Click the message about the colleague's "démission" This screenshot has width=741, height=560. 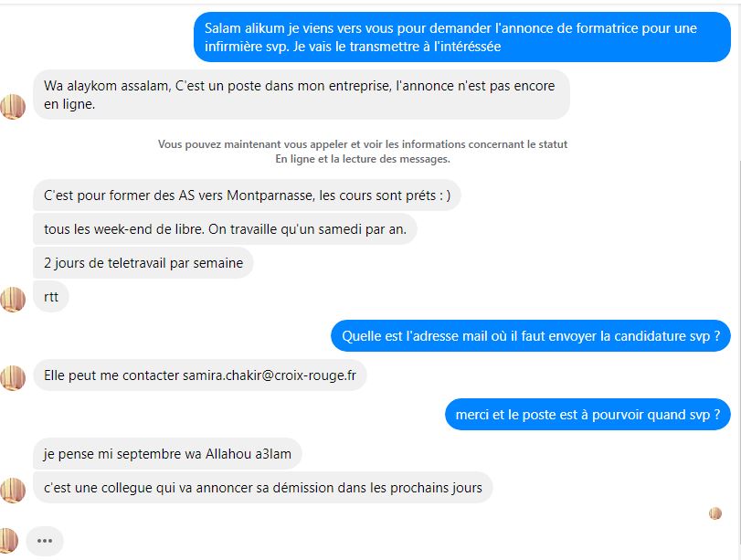263,488
